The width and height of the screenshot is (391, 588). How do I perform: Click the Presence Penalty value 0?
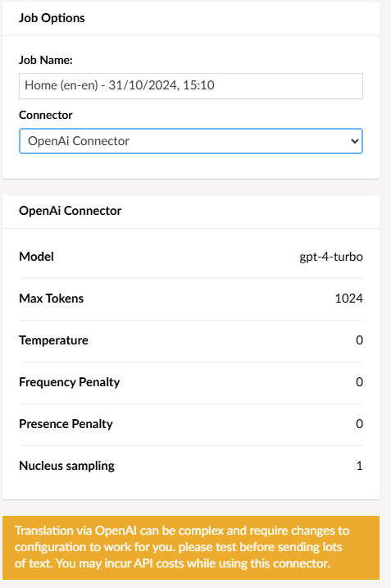point(359,424)
